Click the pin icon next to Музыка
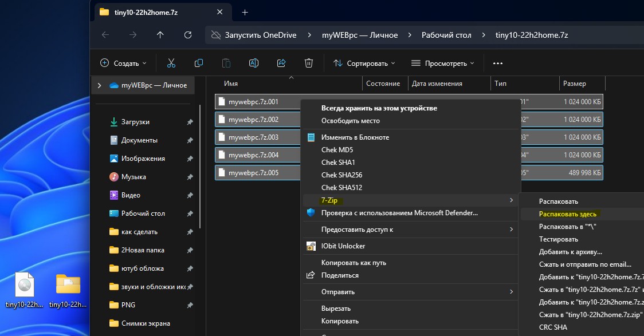 pos(190,177)
